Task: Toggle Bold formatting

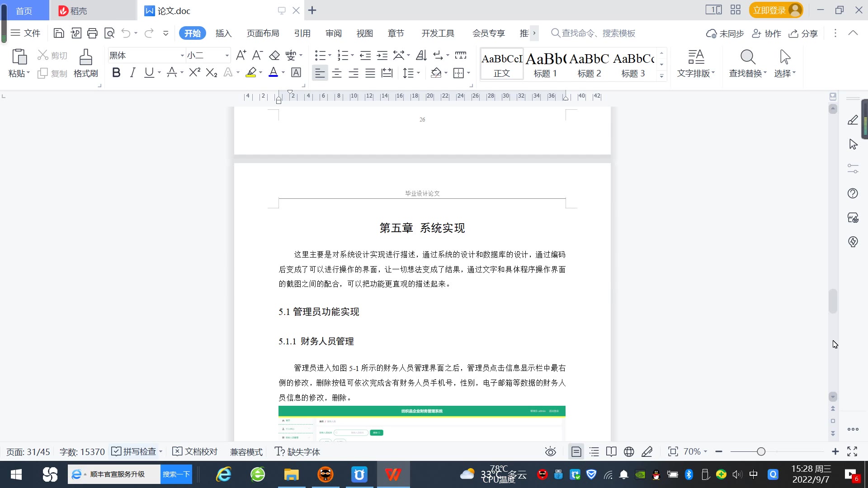Action: point(116,72)
